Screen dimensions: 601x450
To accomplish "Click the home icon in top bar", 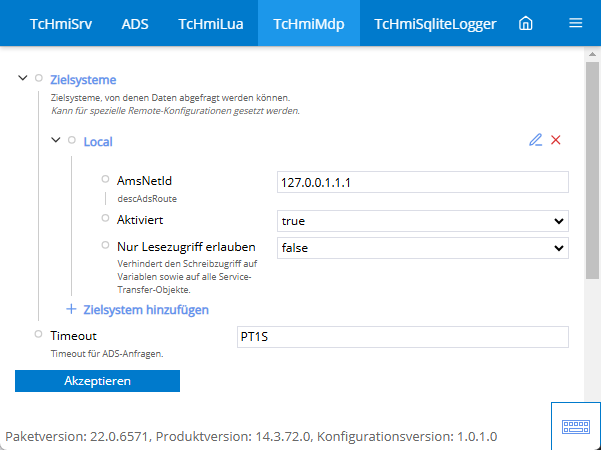I will 525,24.
